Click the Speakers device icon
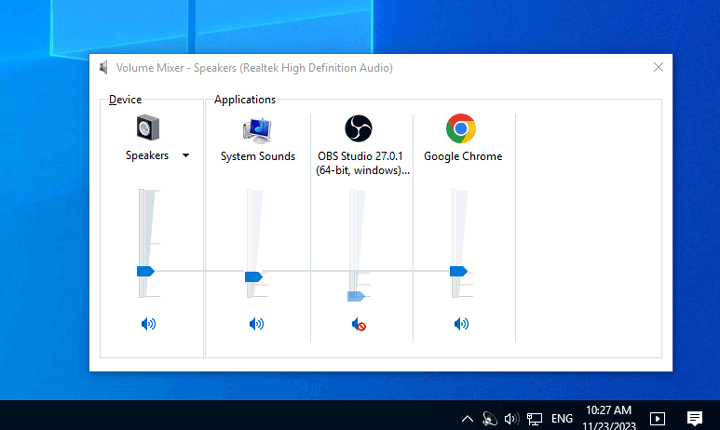 point(148,127)
